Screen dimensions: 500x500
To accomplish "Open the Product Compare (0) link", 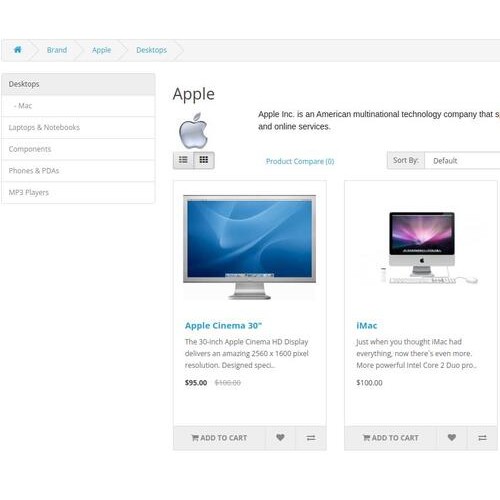I will pos(300,161).
